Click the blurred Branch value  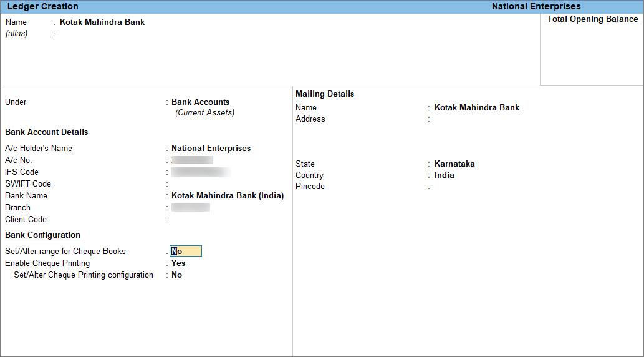pos(191,208)
